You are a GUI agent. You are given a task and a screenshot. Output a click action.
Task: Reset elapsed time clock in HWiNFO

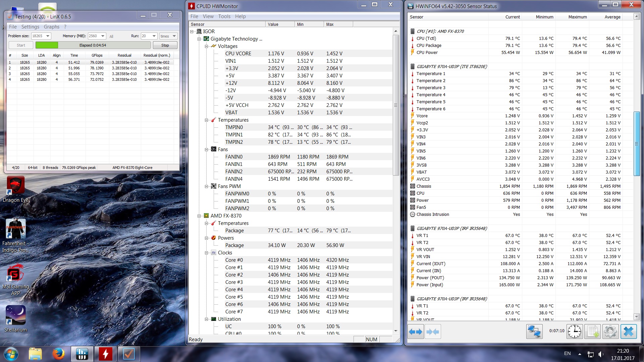point(575,332)
